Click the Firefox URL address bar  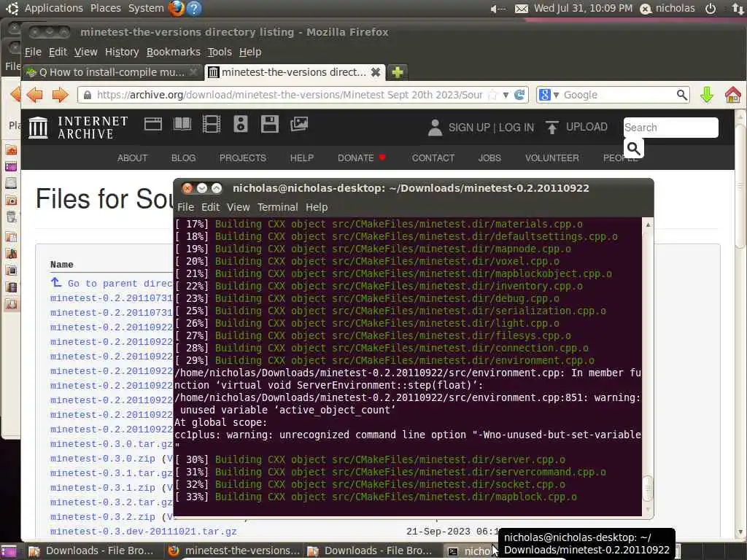[x=289, y=95]
